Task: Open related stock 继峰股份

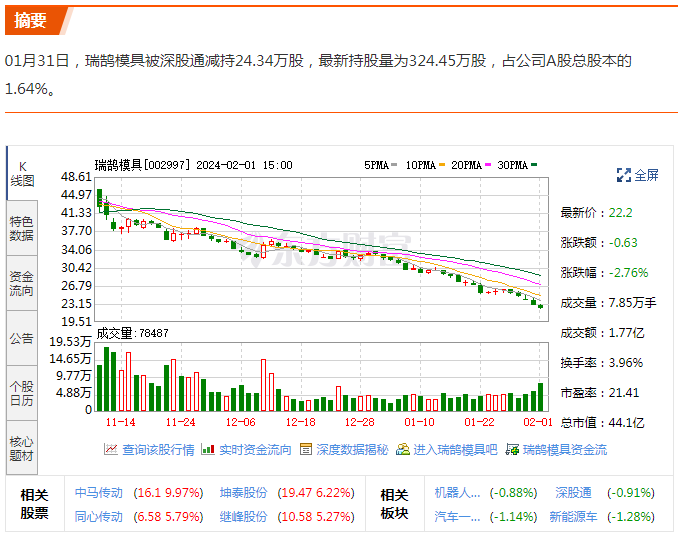Action: tap(243, 516)
